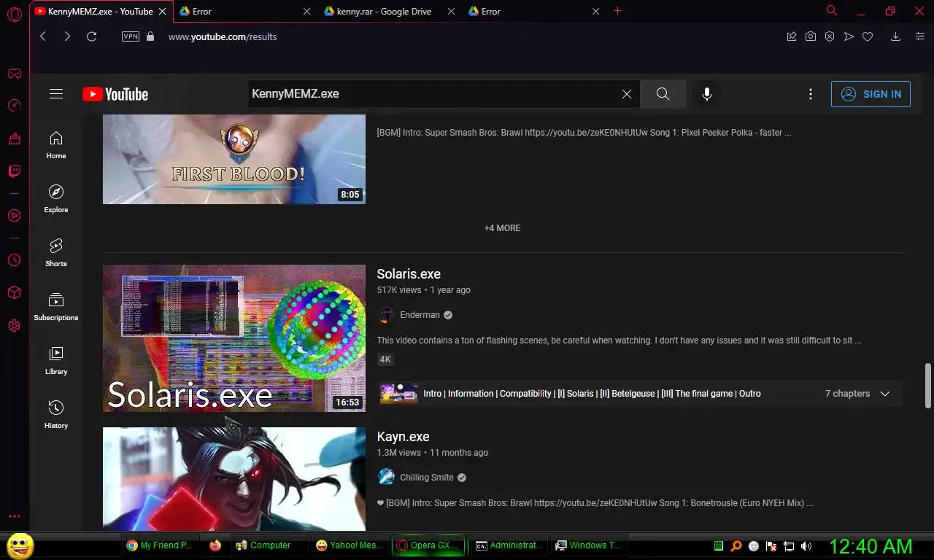Screen dimensions: 934x560
Task: Open the Solaris.exe video thumbnail
Action: click(234, 338)
